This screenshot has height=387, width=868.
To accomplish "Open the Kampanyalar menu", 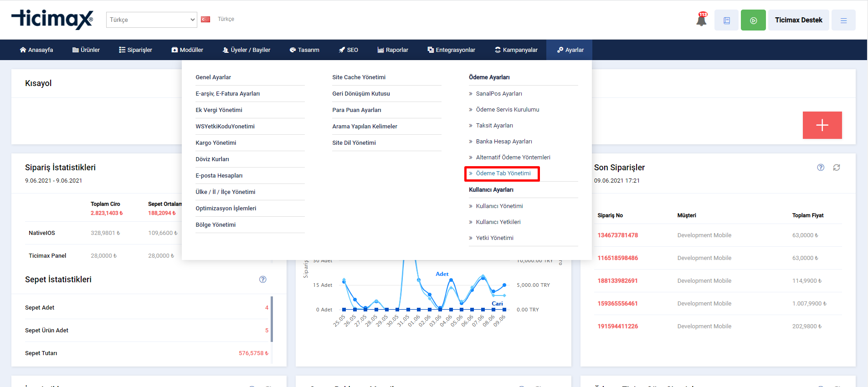I will (x=516, y=50).
